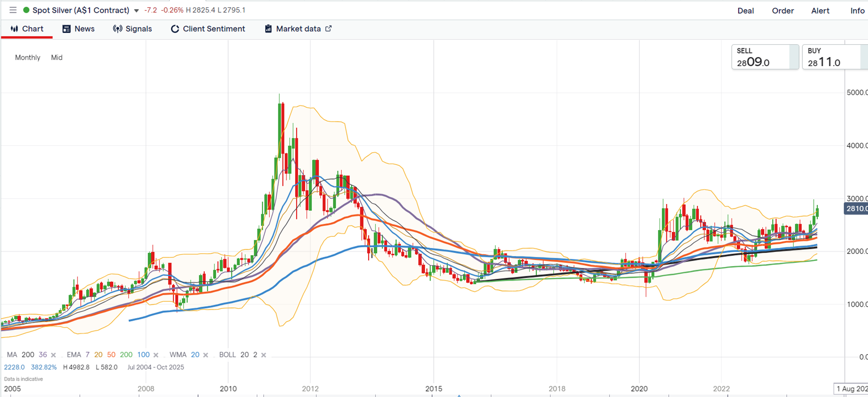868x397 pixels.
Task: Click the Market data clipboard icon
Action: 268,29
